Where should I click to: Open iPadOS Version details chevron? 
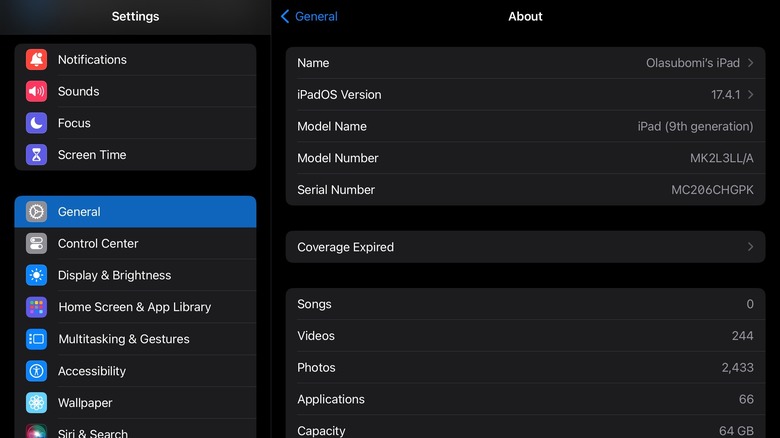[750, 95]
